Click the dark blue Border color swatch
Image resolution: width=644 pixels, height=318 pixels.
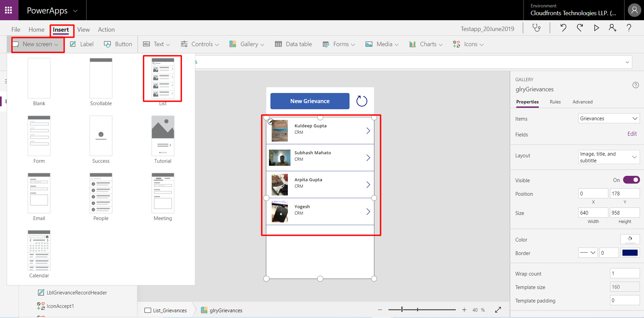pyautogui.click(x=630, y=253)
